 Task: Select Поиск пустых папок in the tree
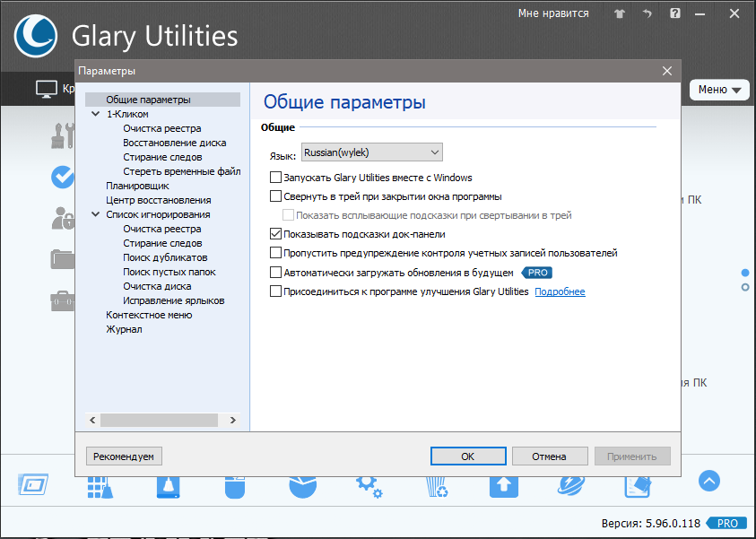pos(169,272)
